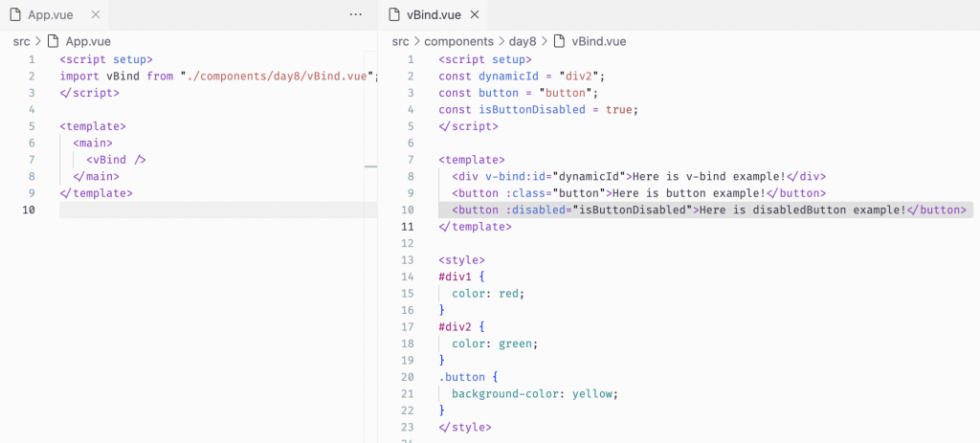Viewport: 980px width, 443px height.
Task: Click the file icon on vBind.vue tab
Action: click(393, 14)
